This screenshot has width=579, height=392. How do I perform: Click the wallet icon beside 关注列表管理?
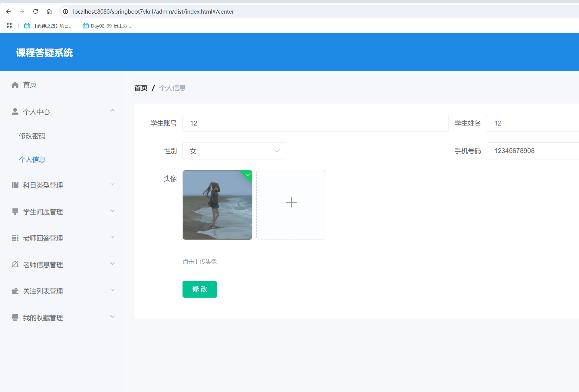[15, 291]
